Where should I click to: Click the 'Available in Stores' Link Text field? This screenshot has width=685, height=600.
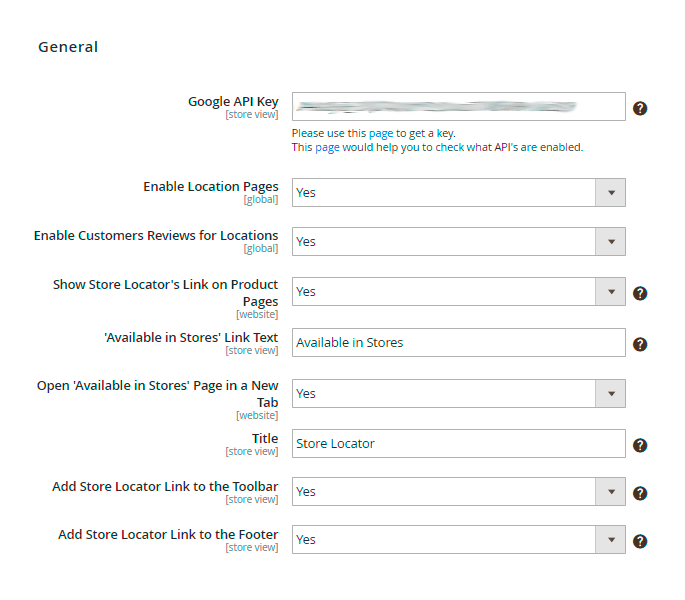[458, 343]
